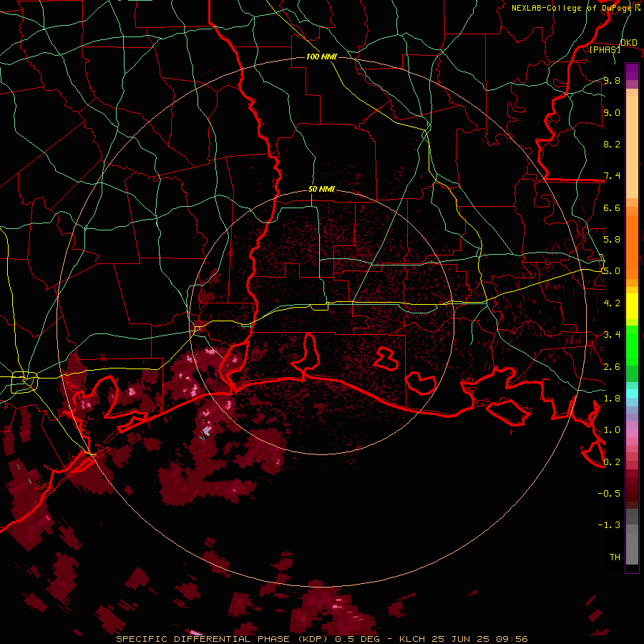Click the -1.3 scale label

point(609,525)
